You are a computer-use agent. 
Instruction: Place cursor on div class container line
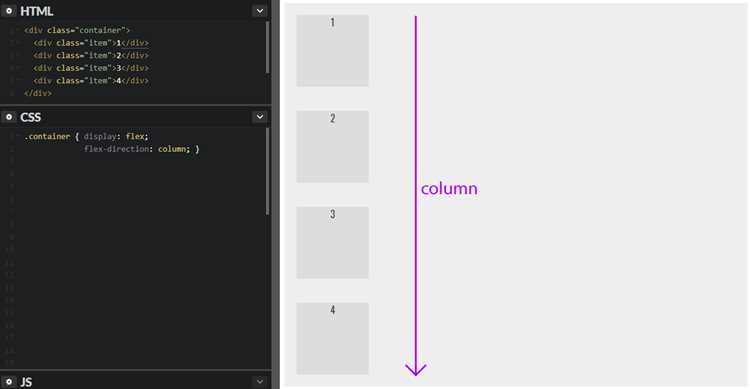tap(77, 30)
